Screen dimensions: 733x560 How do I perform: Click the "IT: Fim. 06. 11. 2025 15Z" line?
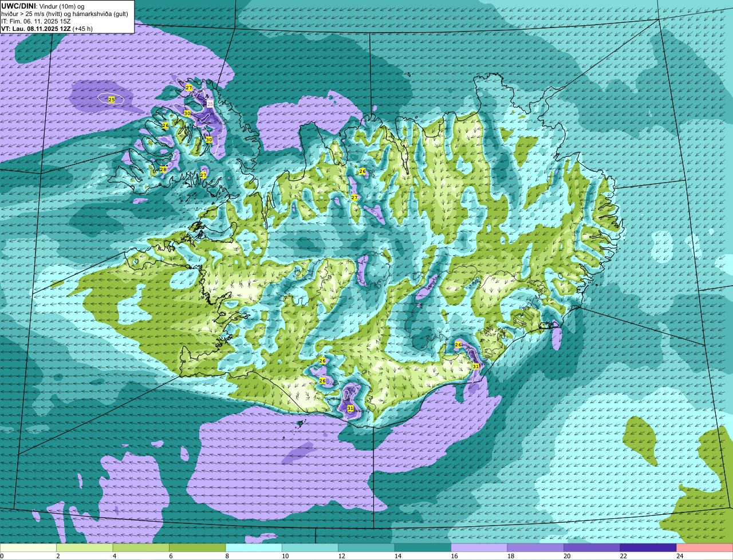(x=36, y=21)
